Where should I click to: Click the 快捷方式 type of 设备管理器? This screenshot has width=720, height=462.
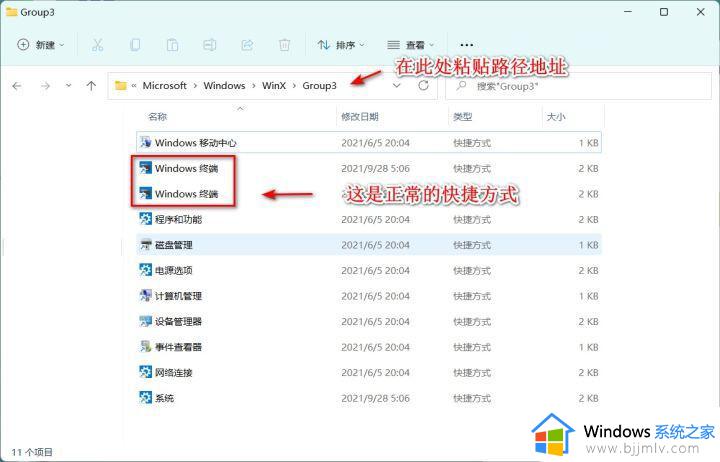pos(472,321)
